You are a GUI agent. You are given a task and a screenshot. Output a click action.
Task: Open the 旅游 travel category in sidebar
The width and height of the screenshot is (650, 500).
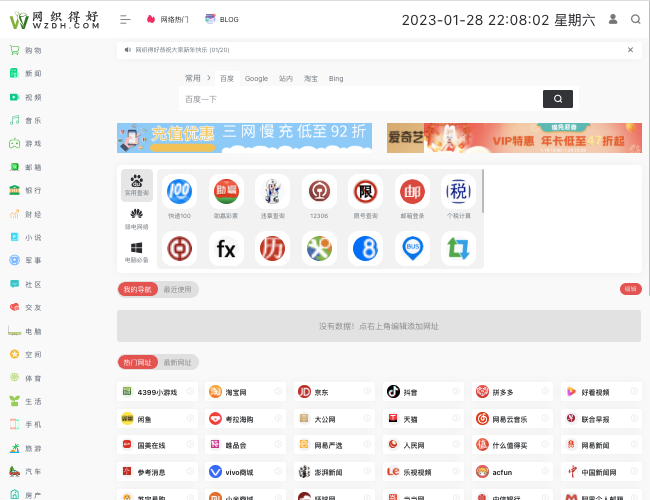click(x=25, y=448)
